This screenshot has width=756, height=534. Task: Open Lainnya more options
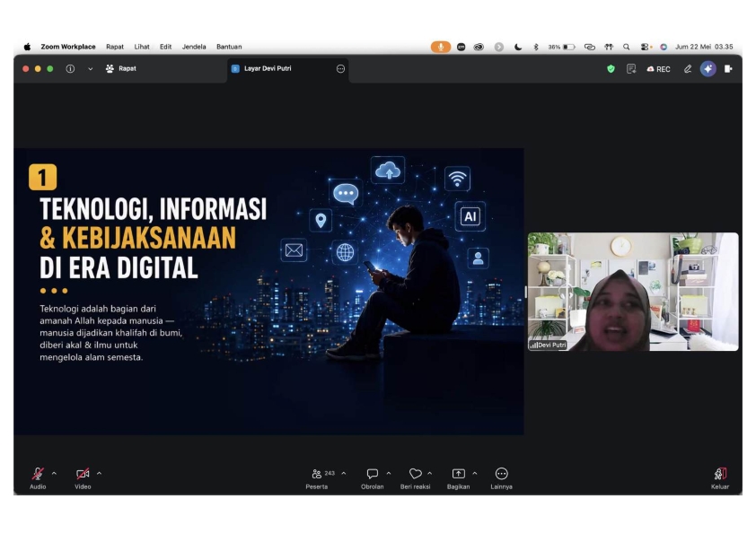(x=501, y=478)
